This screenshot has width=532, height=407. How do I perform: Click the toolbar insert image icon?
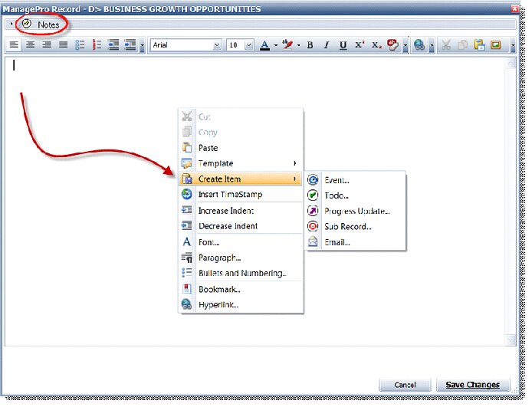pyautogui.click(x=496, y=45)
